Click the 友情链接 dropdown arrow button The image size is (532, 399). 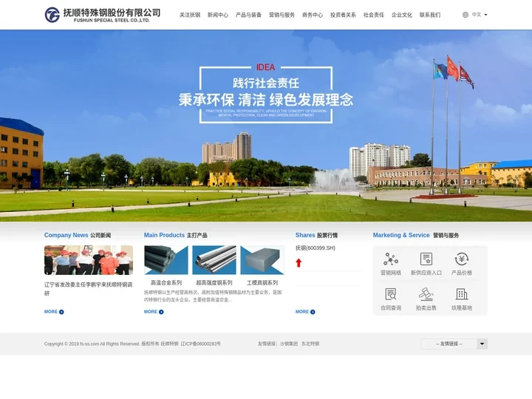pos(482,344)
